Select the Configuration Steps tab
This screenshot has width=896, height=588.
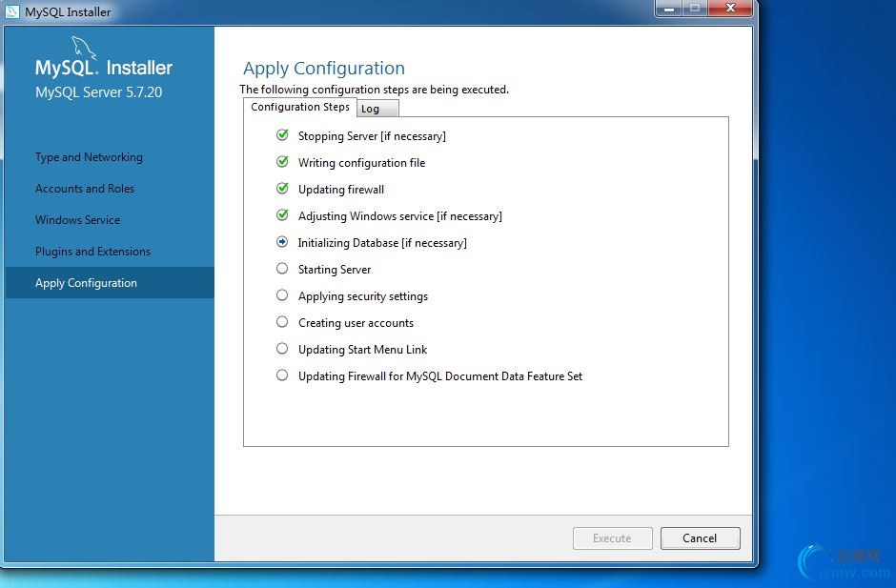[x=300, y=107]
